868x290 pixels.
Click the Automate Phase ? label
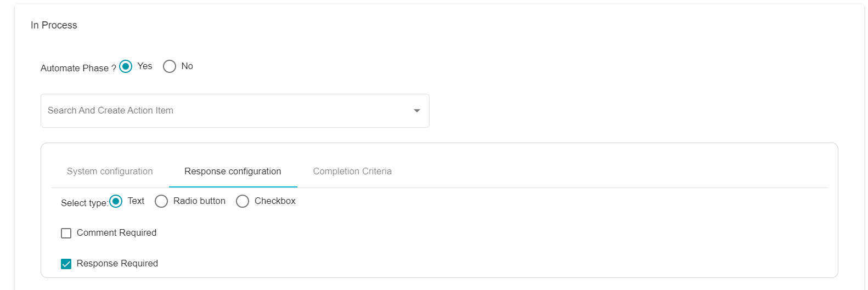(78, 68)
